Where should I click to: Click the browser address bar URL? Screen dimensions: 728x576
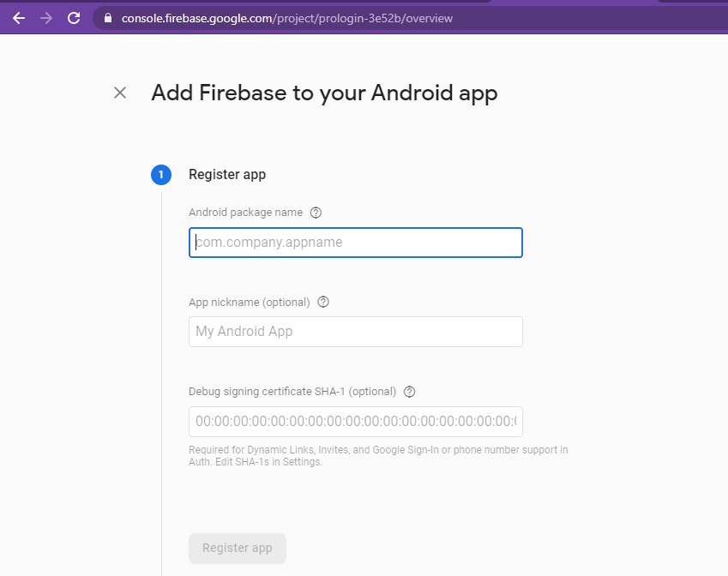[x=287, y=18]
